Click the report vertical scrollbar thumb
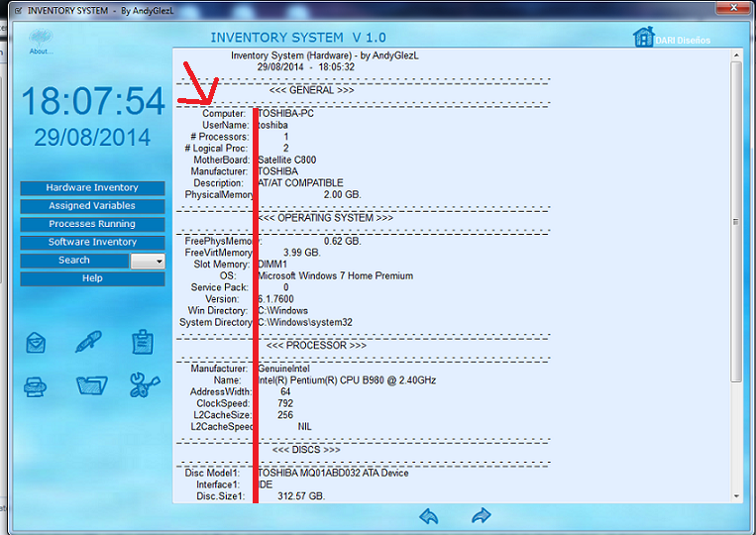Image resolution: width=756 pixels, height=535 pixels. point(736,222)
